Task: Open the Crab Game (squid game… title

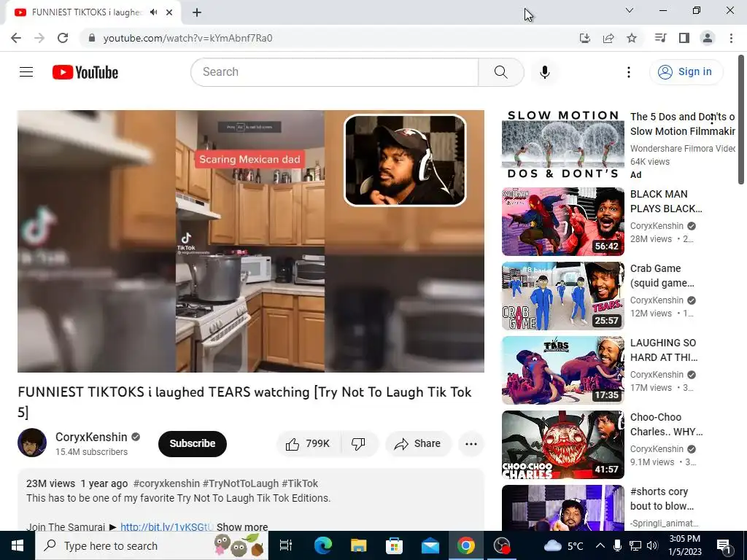Action: (662, 276)
